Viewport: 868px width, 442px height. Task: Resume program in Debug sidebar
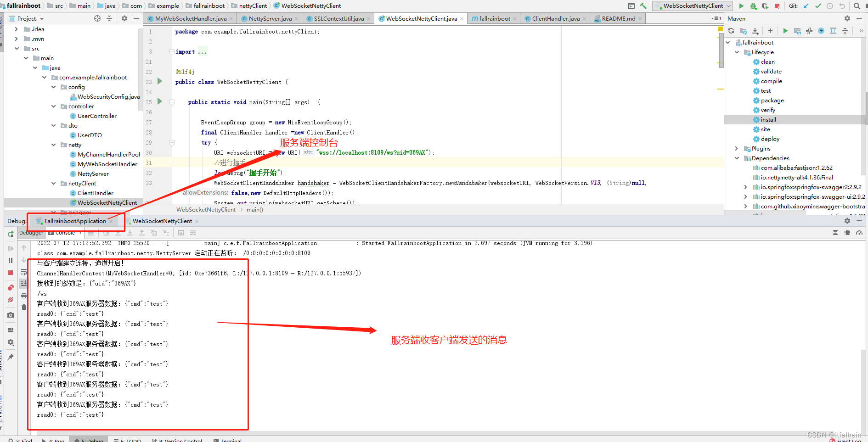pos(11,248)
